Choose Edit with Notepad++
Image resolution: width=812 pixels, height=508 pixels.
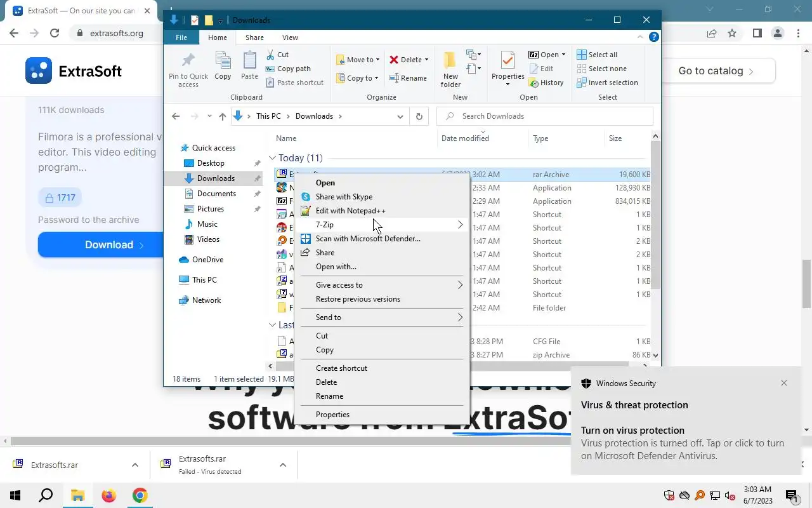coord(381,211)
